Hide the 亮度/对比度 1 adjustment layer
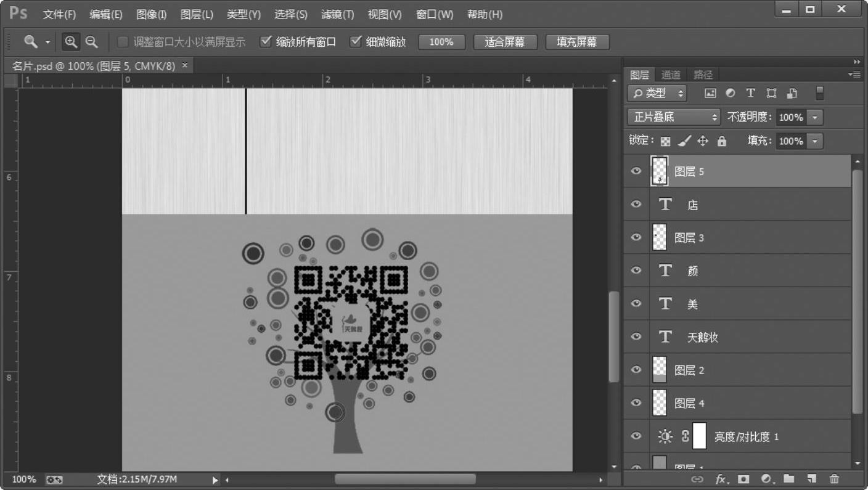This screenshot has height=490, width=868. tap(636, 436)
